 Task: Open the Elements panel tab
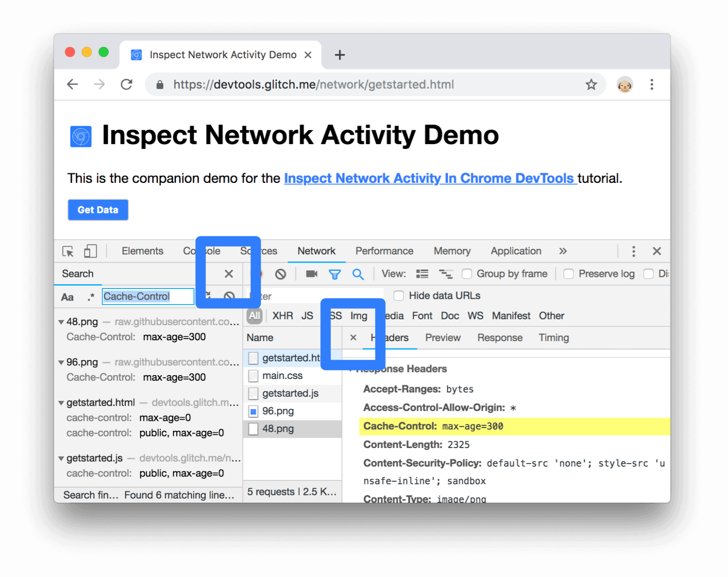click(x=142, y=251)
